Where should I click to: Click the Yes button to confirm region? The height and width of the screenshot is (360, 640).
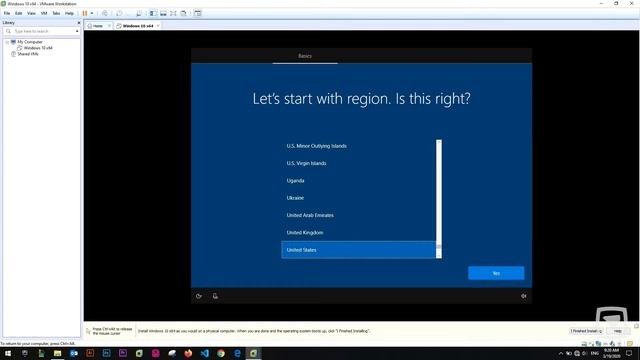496,273
